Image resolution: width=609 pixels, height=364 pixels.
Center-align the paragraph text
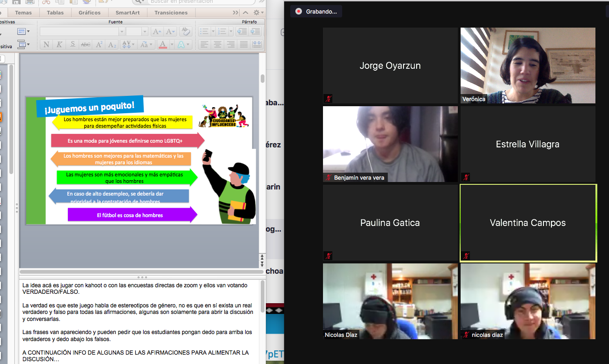pyautogui.click(x=217, y=45)
